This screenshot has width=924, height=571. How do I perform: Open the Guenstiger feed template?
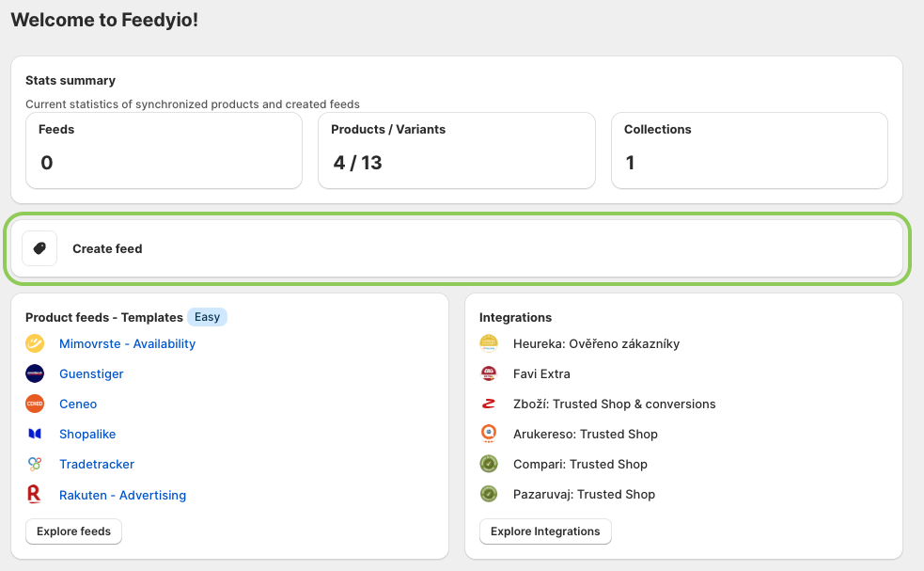point(91,374)
